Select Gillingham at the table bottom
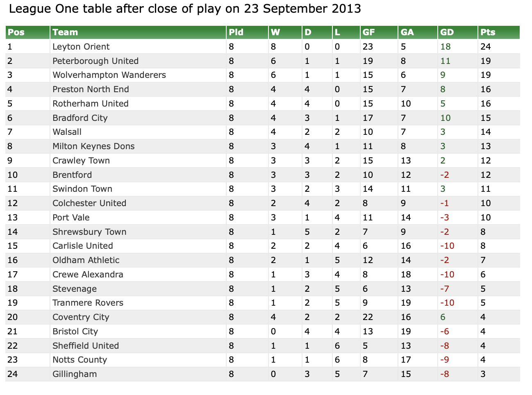Viewport: 532px width, 395px height. coord(75,374)
